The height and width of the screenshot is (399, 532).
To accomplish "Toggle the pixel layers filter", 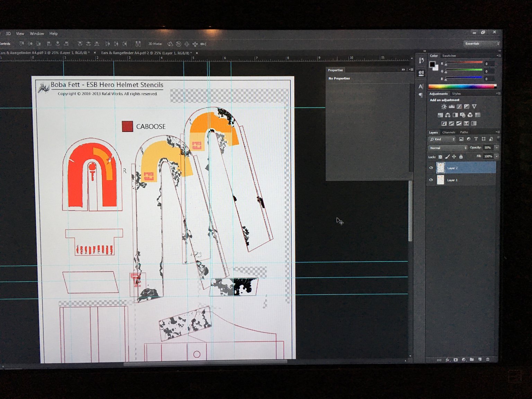I will click(461, 139).
